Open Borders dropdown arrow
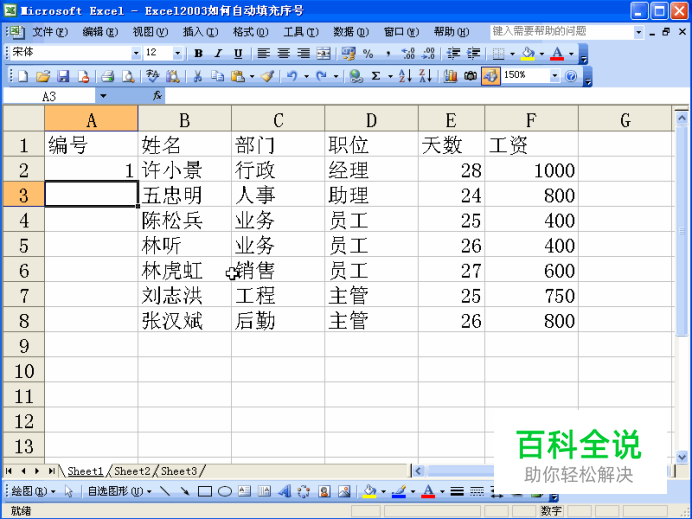This screenshot has width=692, height=519. tap(512, 53)
